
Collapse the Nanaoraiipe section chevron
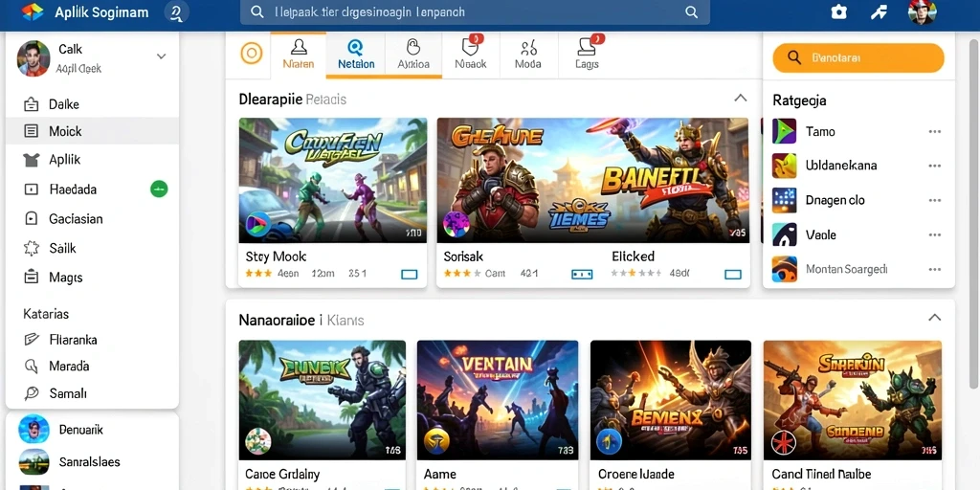[x=934, y=318]
